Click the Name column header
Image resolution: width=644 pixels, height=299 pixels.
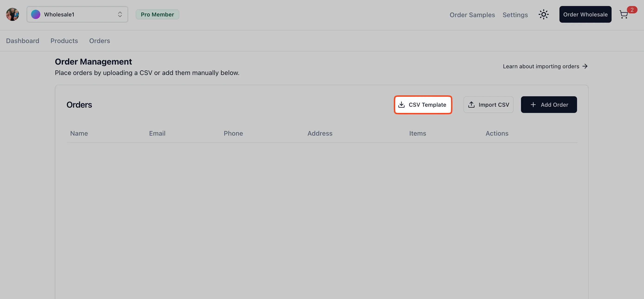[79, 133]
